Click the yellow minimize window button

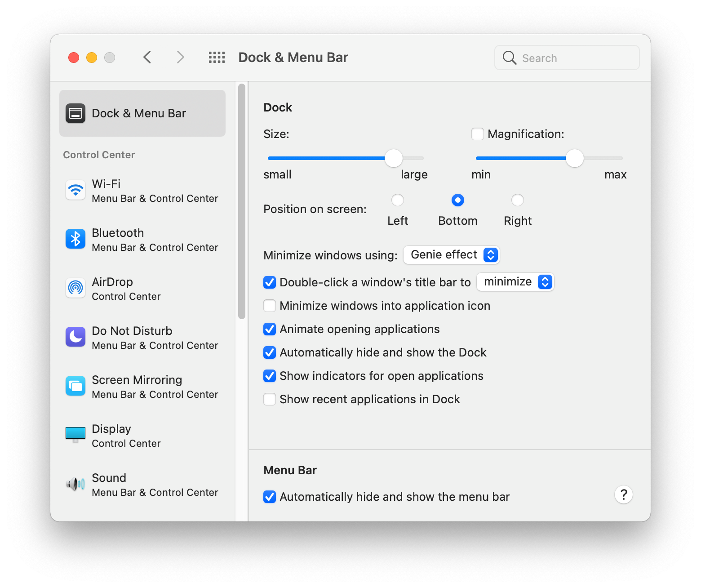(x=92, y=58)
